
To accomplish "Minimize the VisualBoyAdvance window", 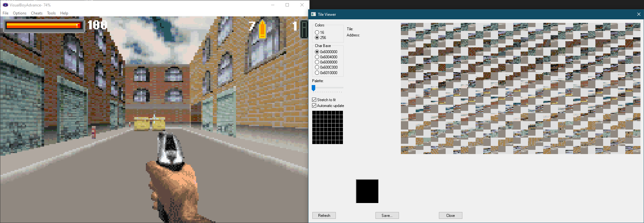I will [273, 5].
